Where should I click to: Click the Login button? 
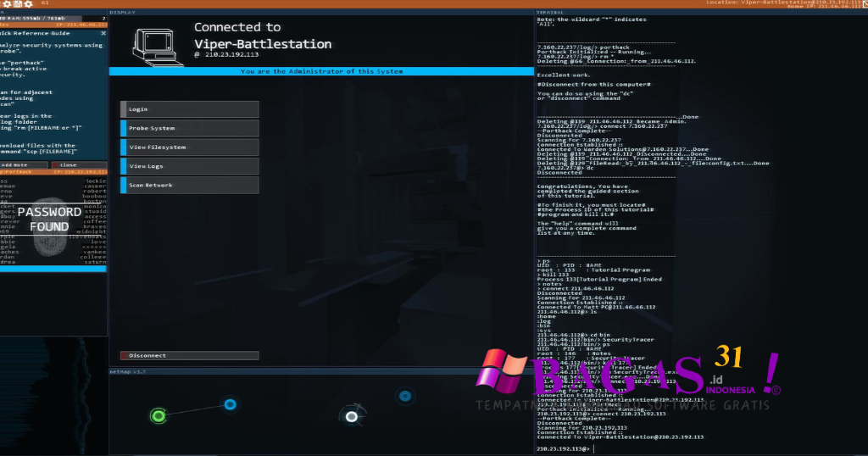coord(189,109)
